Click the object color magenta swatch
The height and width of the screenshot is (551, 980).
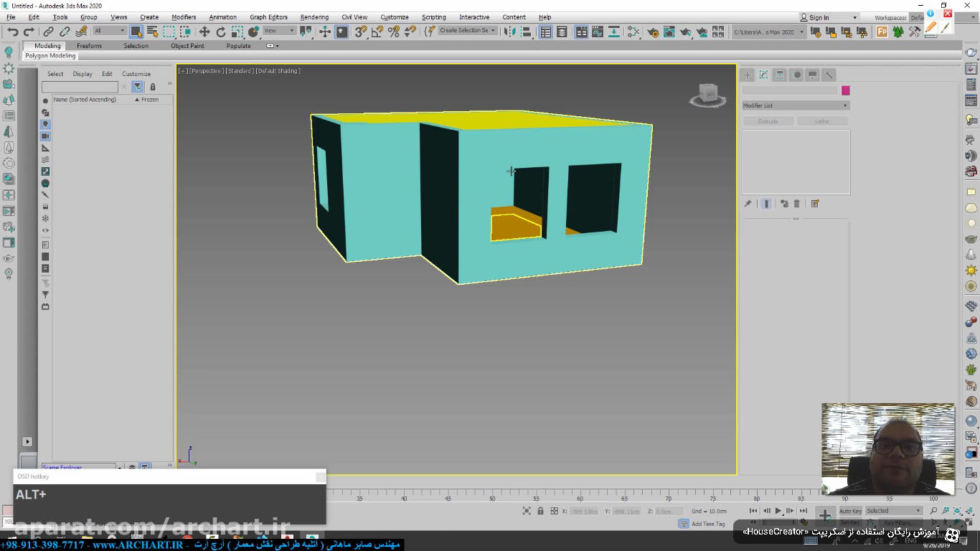point(845,90)
